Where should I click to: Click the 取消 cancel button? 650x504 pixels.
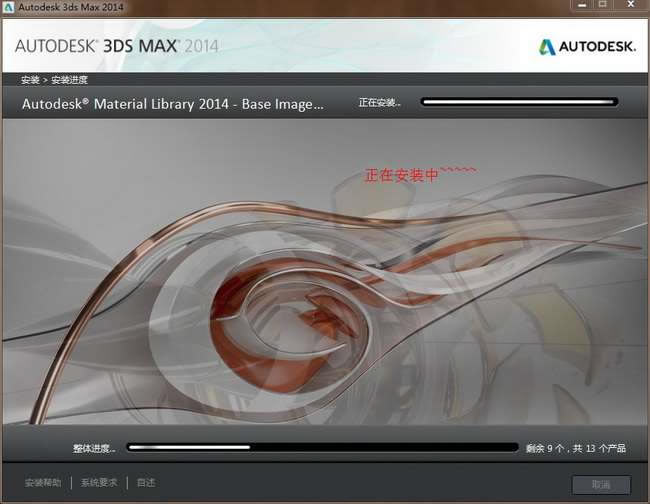click(601, 485)
